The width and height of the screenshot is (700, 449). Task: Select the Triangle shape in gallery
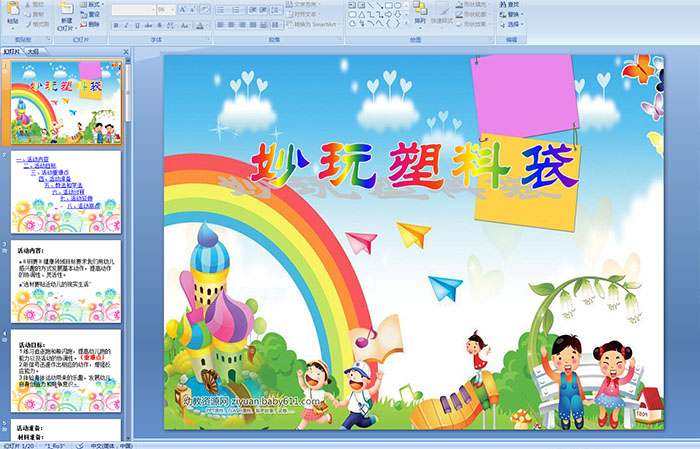(362, 14)
